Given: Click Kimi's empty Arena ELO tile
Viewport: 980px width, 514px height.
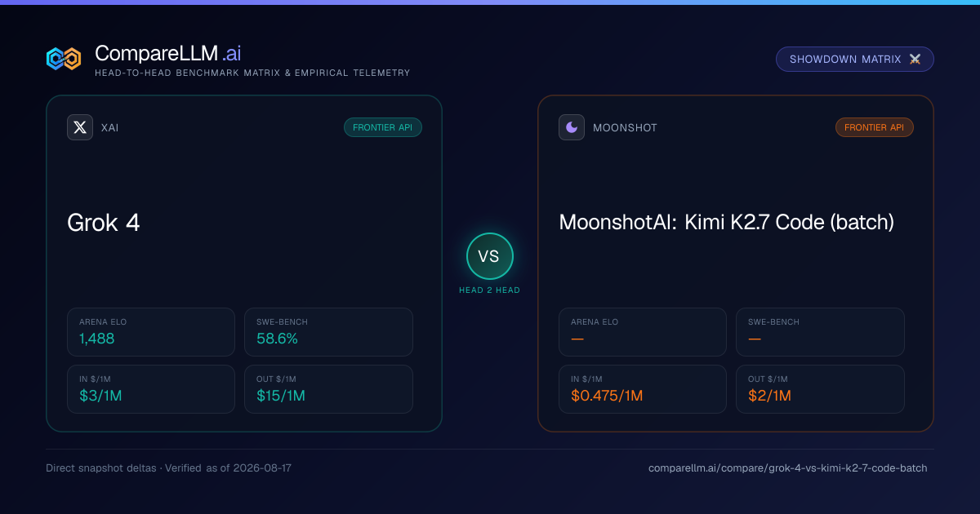Looking at the screenshot, I should 643,332.
